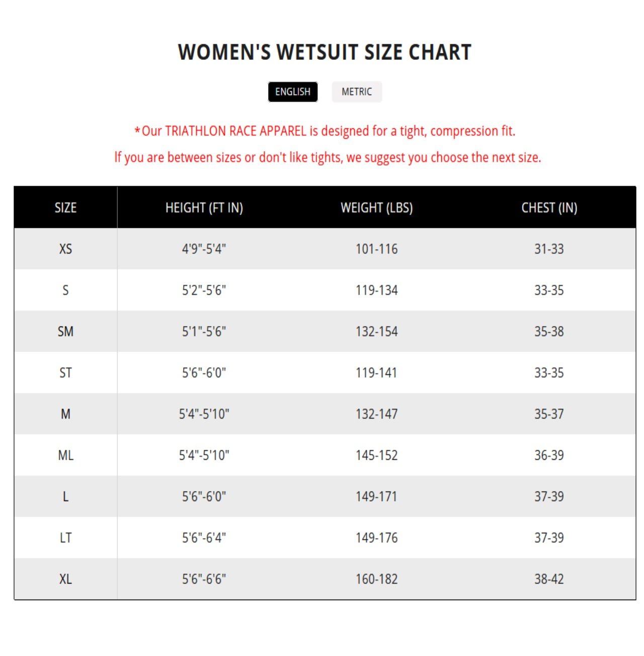Click the red triathlon race apparel note

click(x=325, y=131)
